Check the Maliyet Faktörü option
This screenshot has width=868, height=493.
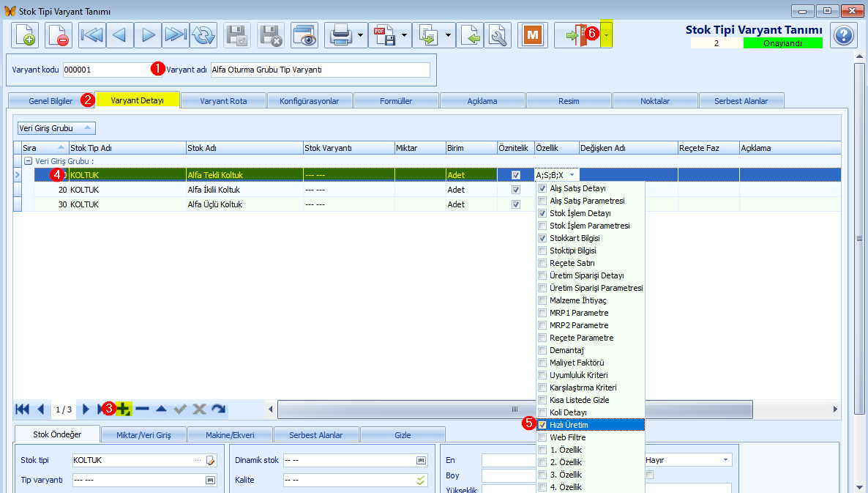click(542, 363)
